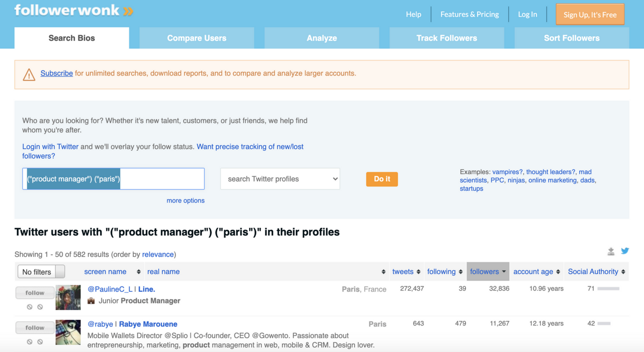Click the Subscribe link in banner

pos(57,73)
